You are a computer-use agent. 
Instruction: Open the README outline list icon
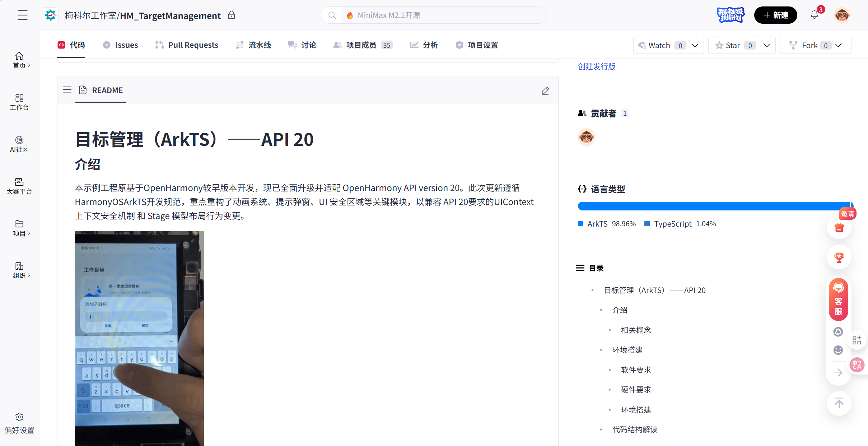(x=67, y=90)
